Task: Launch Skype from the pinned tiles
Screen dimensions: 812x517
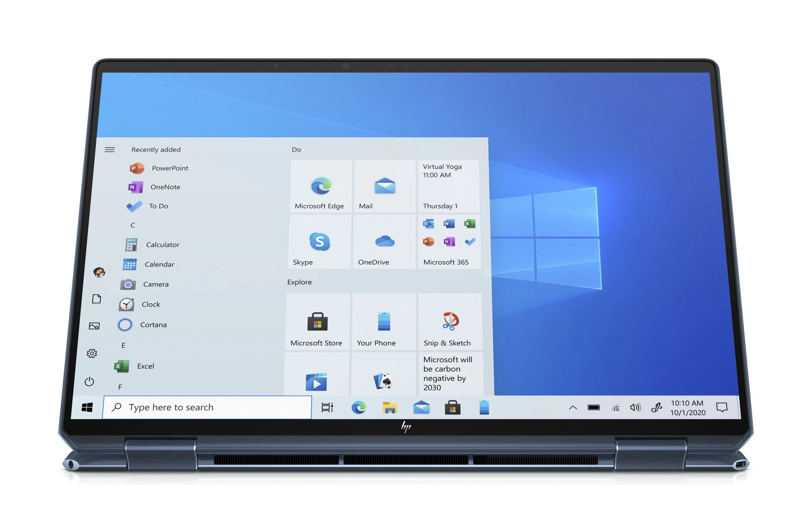Action: [x=319, y=242]
